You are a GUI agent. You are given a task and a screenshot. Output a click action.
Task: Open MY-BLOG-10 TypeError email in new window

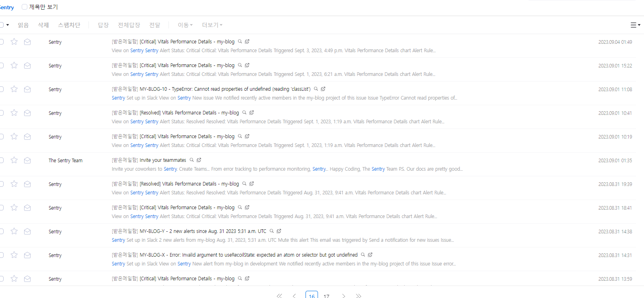point(323,89)
